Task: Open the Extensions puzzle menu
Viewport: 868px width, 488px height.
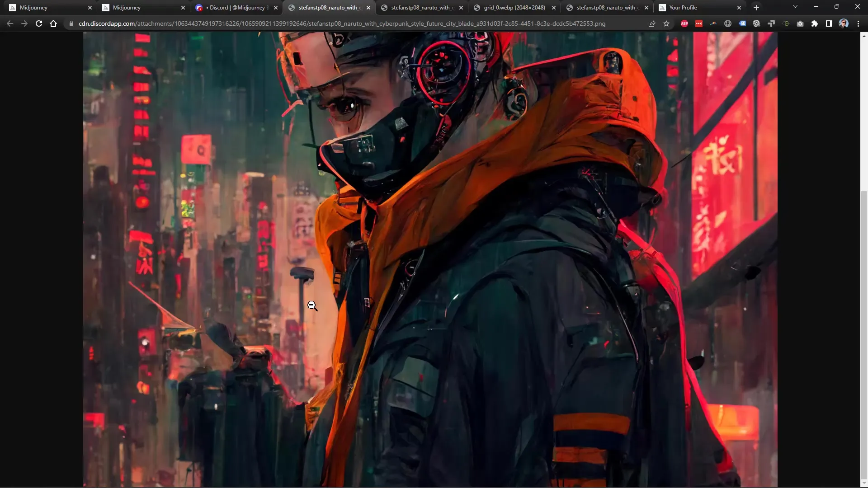Action: 815,23
